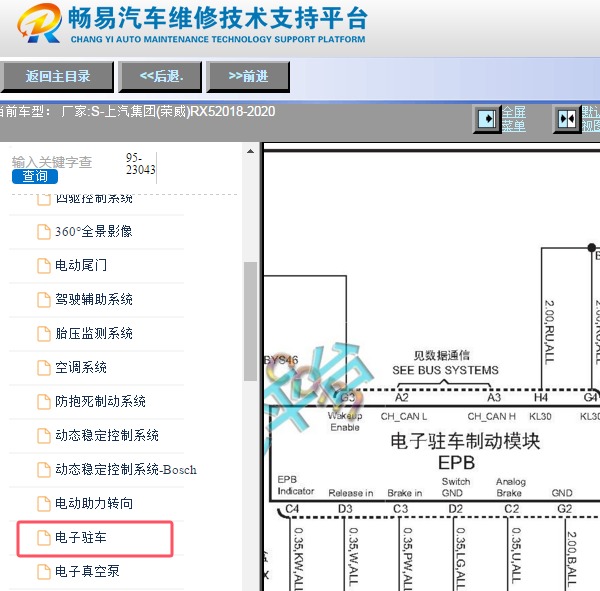This screenshot has height=591, width=600.
Task: Open the 全屏菜单 link
Action: [x=514, y=119]
